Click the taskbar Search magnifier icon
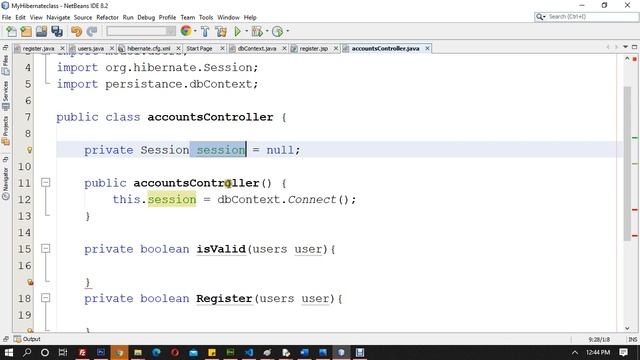 (x=27, y=352)
